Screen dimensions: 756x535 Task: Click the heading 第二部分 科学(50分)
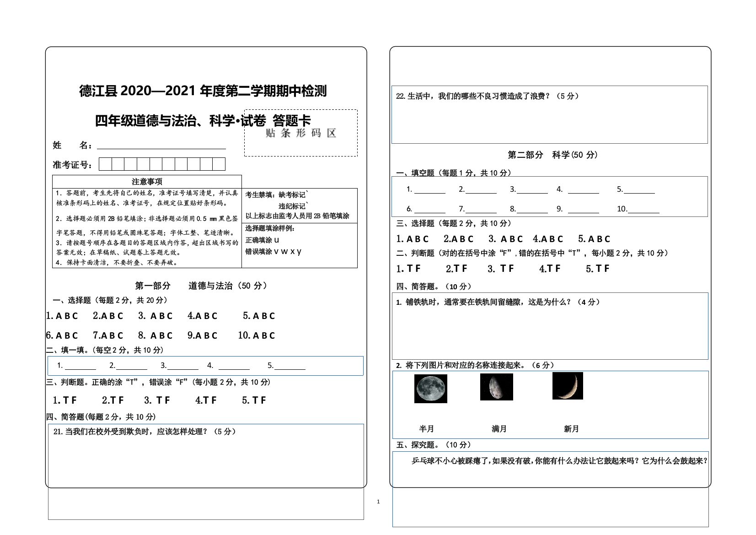[552, 155]
